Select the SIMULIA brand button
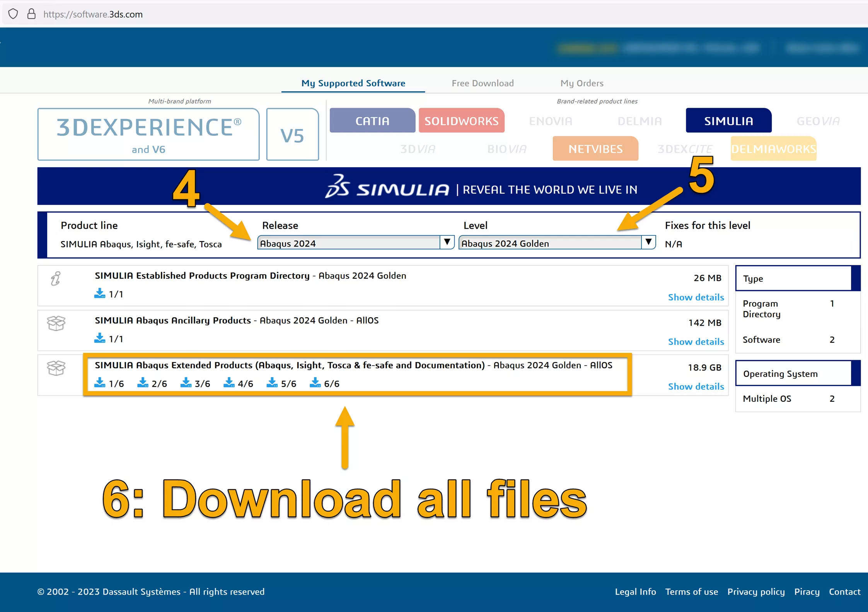Screen dimensions: 868x612 coord(728,121)
